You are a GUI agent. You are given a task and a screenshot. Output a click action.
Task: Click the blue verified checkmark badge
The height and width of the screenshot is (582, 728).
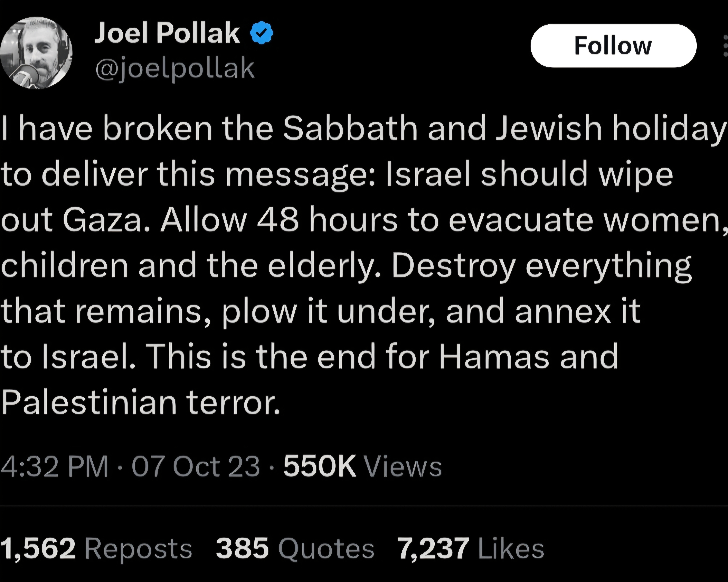[261, 33]
